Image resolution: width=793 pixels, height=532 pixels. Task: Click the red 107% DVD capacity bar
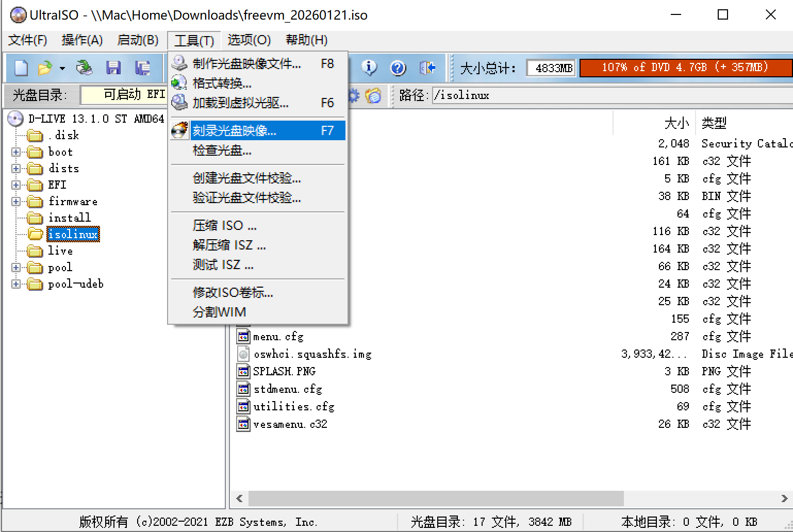click(686, 67)
